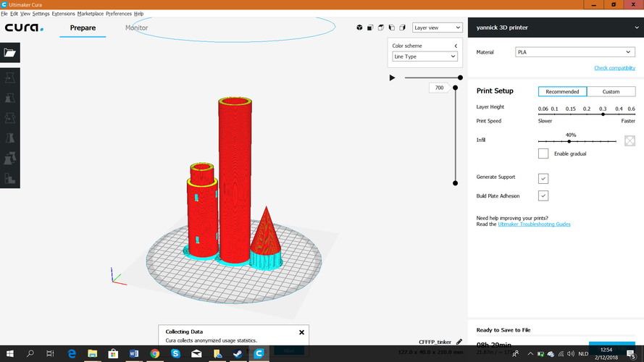Switch to Recommended print setup

pyautogui.click(x=562, y=91)
